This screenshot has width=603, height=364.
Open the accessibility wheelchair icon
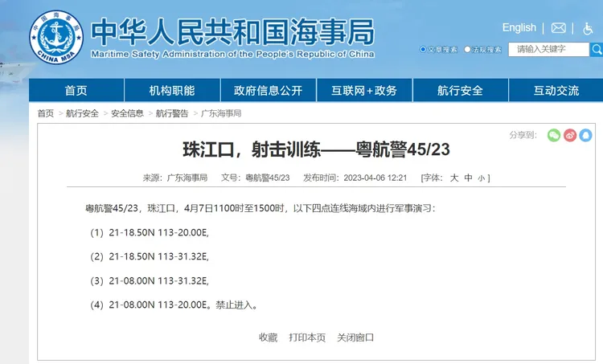[x=588, y=28]
